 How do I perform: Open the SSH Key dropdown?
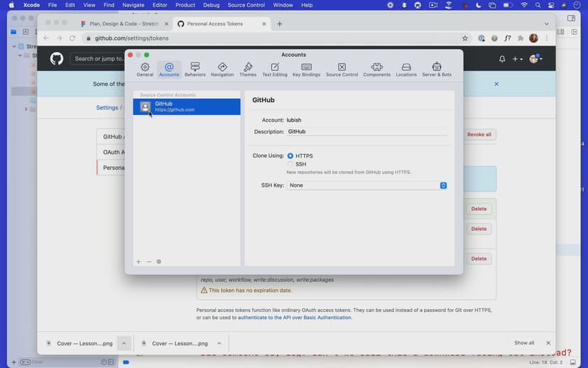(x=366, y=185)
